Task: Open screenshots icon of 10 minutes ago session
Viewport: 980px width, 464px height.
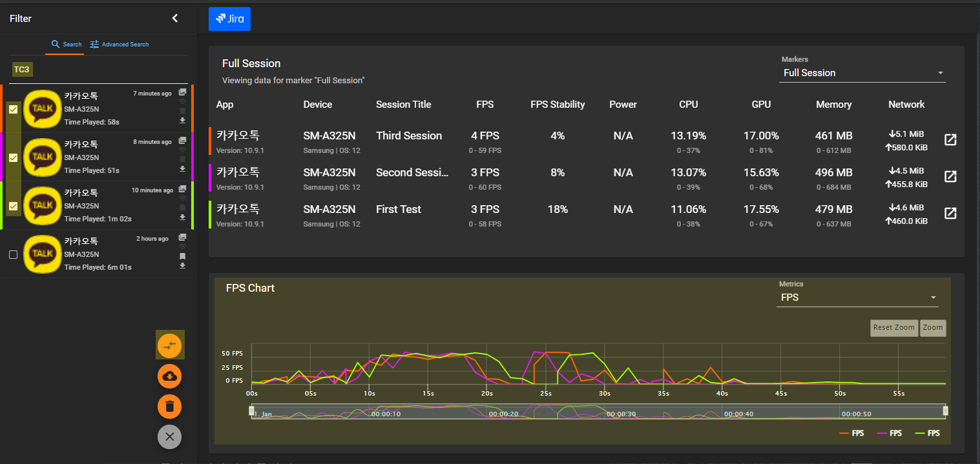Action: coord(182,189)
